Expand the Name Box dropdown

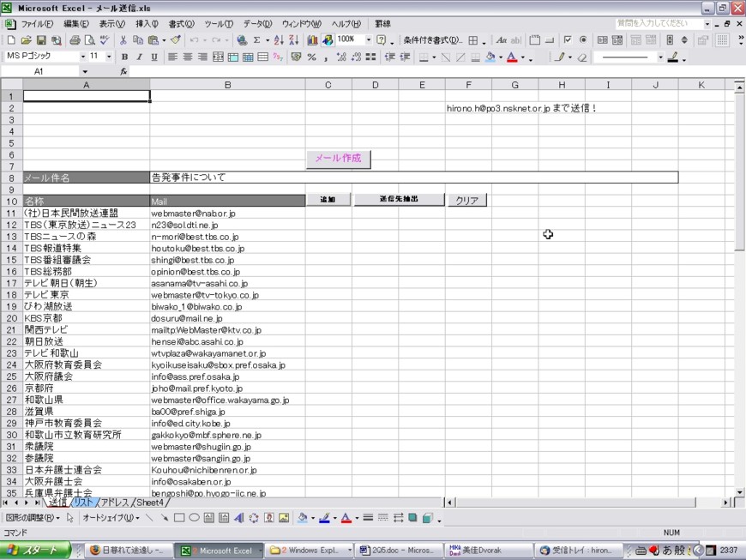pyautogui.click(x=85, y=71)
